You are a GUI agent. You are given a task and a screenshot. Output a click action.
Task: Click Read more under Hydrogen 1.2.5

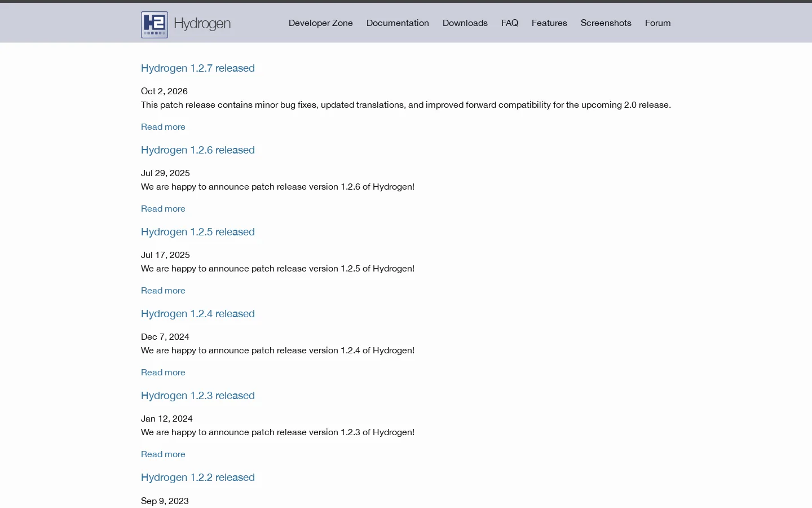[x=163, y=291]
